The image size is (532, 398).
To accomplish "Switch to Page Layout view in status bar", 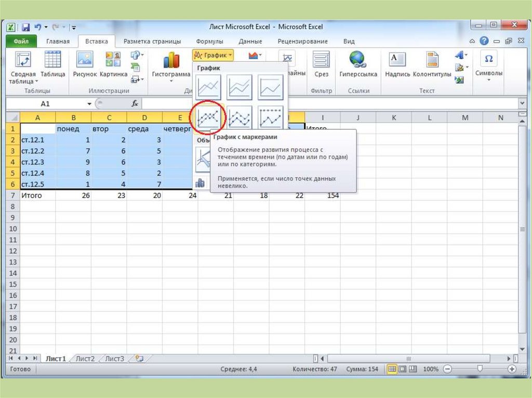I will (403, 369).
